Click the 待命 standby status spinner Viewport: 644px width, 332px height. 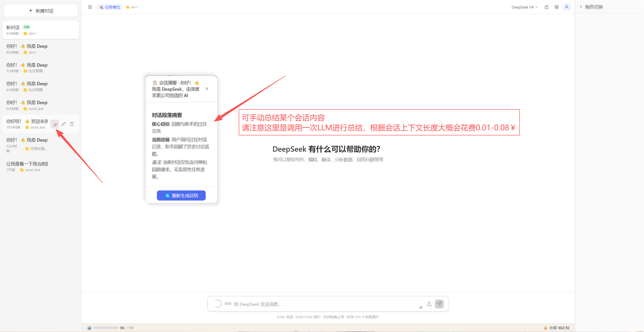point(218,304)
